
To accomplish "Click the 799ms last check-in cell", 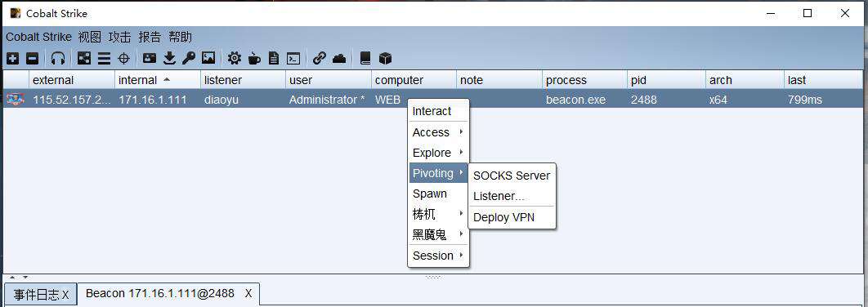I will 824,100.
